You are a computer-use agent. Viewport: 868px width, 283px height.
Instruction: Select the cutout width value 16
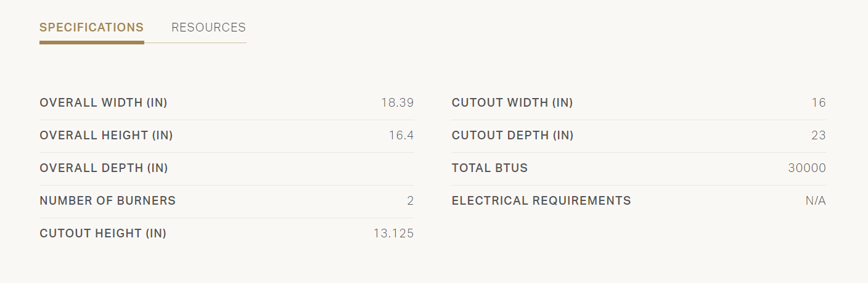pos(819,103)
